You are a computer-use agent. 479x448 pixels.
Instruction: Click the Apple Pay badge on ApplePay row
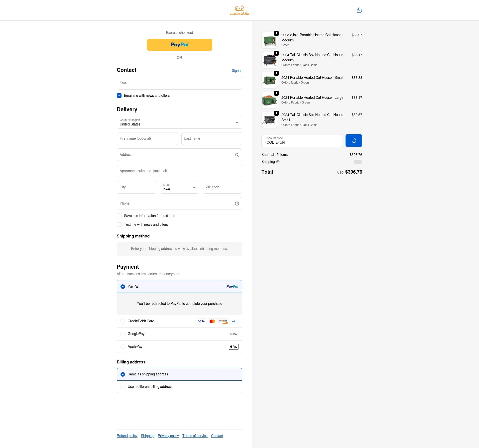tap(234, 347)
